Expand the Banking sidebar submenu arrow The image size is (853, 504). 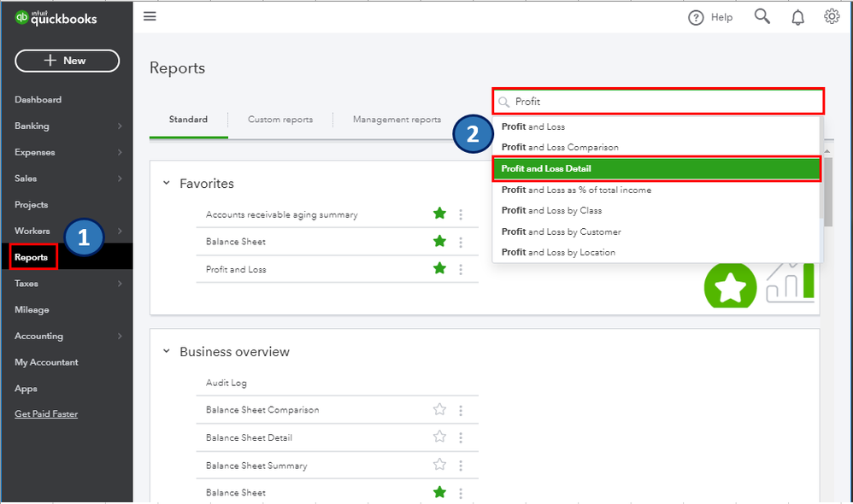(x=120, y=126)
